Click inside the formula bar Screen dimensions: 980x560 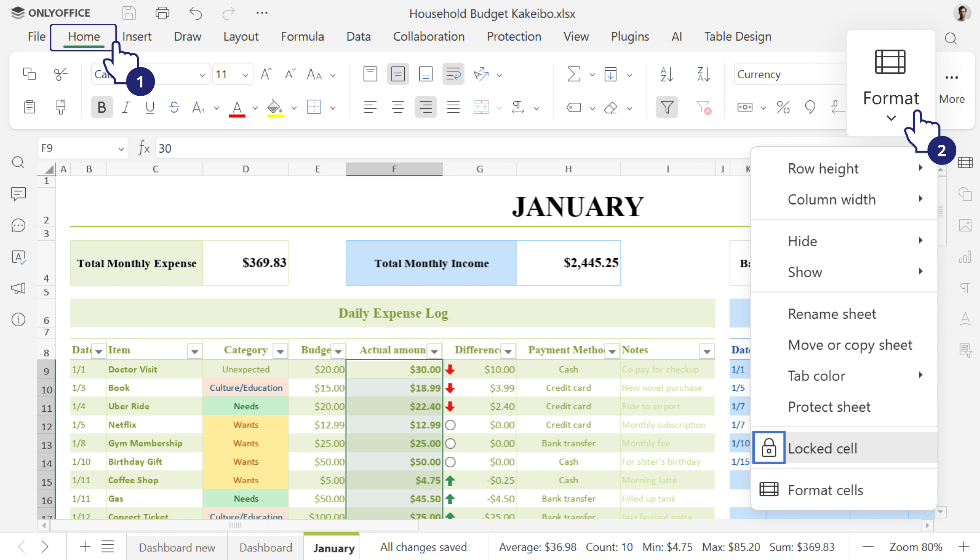[x=316, y=148]
